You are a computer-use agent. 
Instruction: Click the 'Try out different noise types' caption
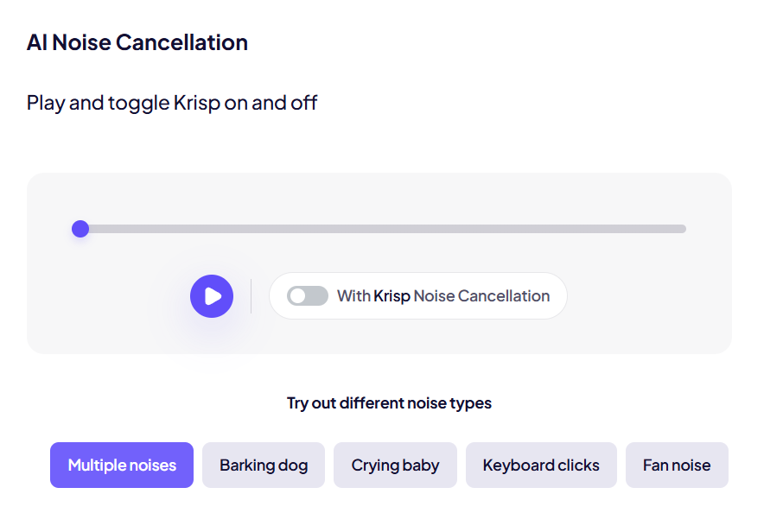[389, 403]
